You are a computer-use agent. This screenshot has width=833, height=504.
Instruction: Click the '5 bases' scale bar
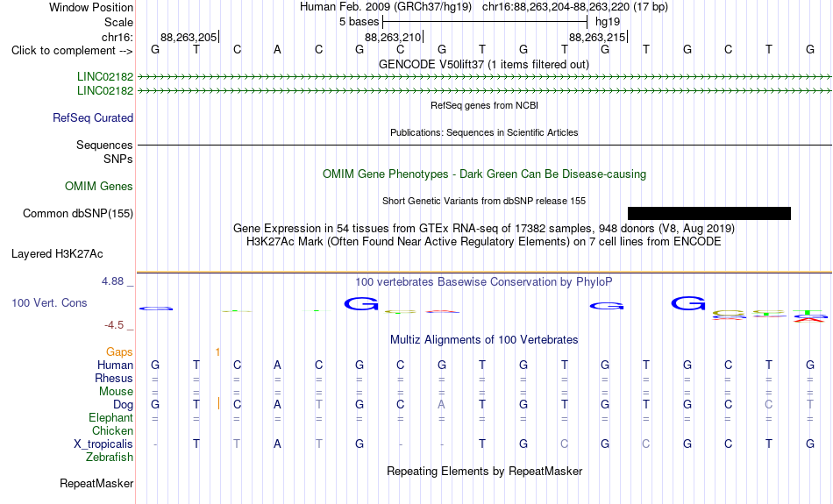coord(485,22)
